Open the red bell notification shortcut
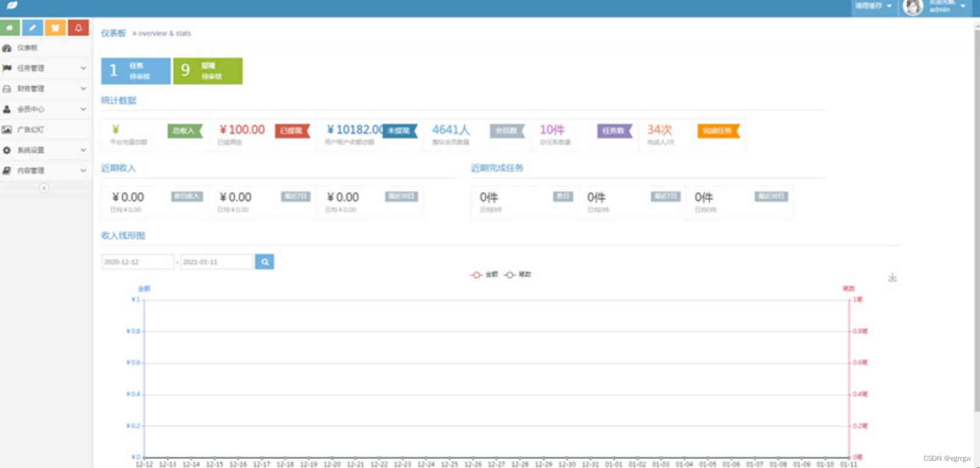Image resolution: width=980 pixels, height=468 pixels. coord(78,28)
